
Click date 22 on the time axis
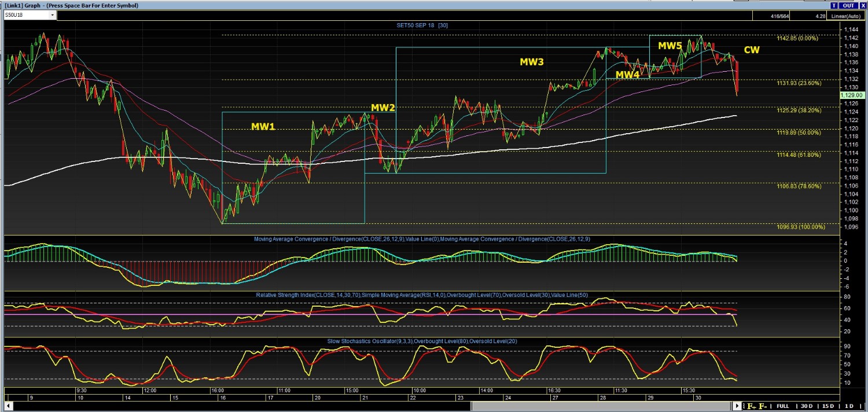coord(413,398)
